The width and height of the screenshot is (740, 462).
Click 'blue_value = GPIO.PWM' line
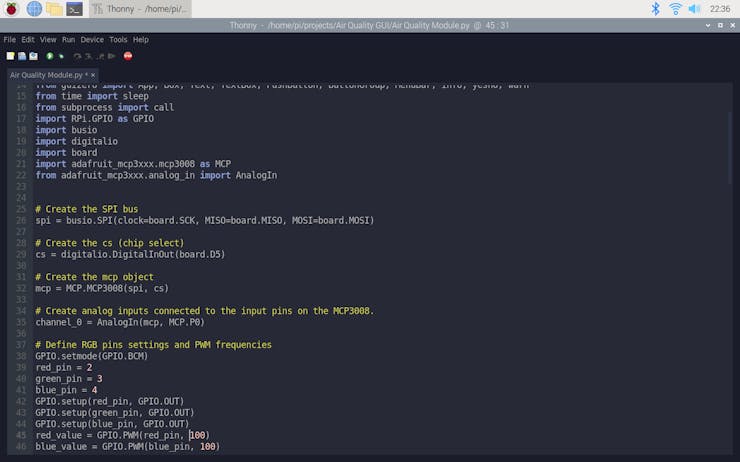tap(127, 447)
